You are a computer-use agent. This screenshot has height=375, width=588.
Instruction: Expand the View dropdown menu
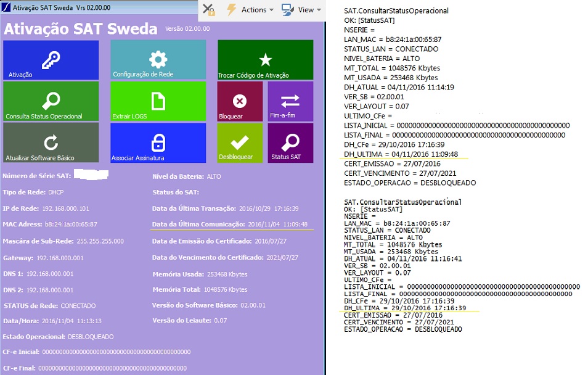point(309,10)
